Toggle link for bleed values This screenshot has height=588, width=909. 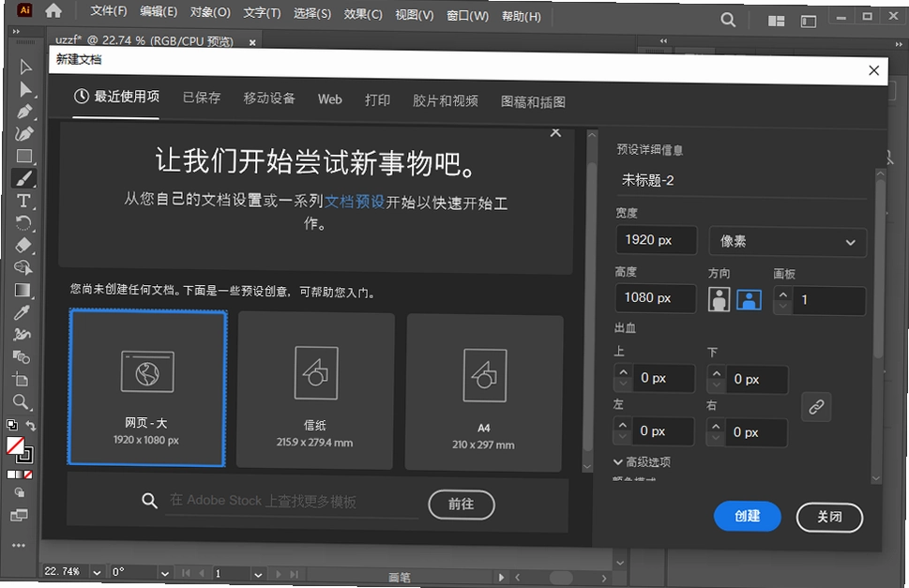click(816, 407)
